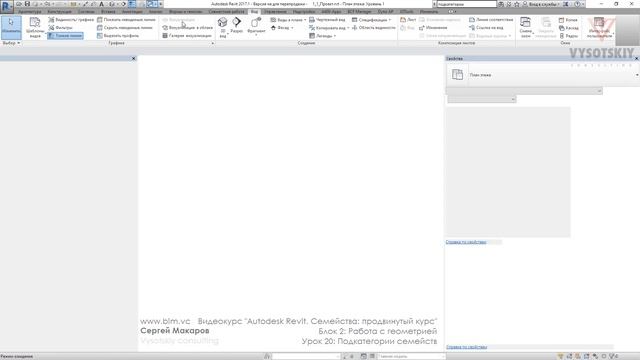640x360 pixels.
Task: Click Matchline (Линия соответствия) tool
Action: coord(491,20)
